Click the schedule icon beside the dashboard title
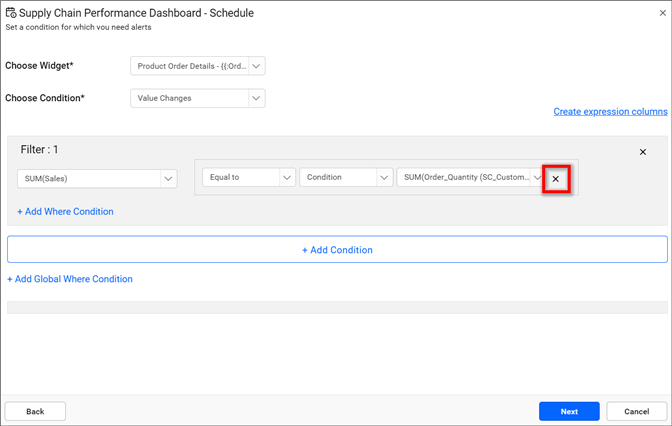This screenshot has width=672, height=426. click(11, 13)
